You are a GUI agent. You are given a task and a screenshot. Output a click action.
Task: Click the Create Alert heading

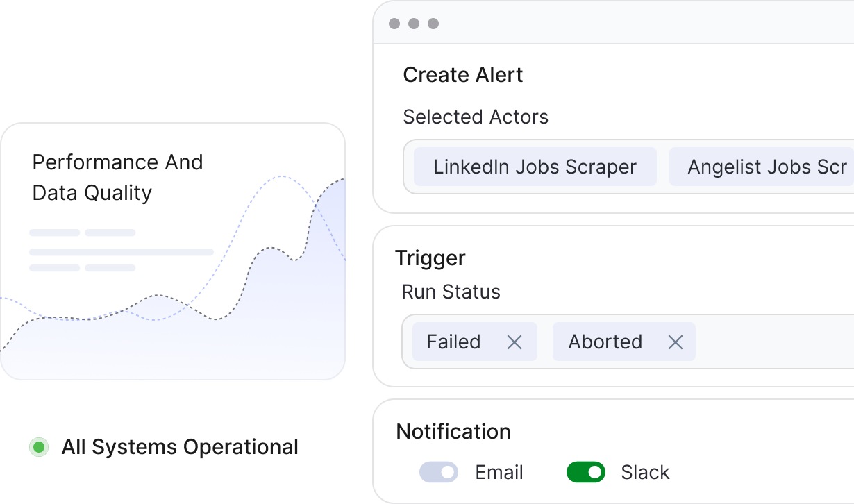coord(462,75)
